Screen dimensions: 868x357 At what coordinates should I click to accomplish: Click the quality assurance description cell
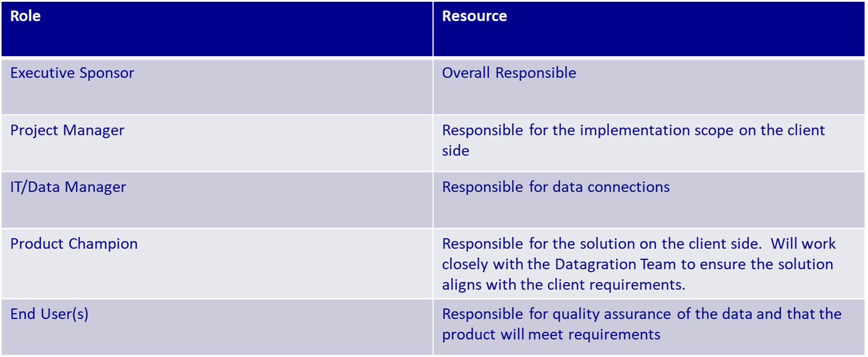pos(649,327)
